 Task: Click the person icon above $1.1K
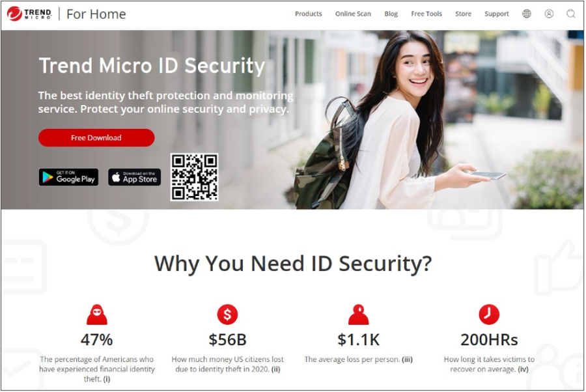pyautogui.click(x=358, y=315)
